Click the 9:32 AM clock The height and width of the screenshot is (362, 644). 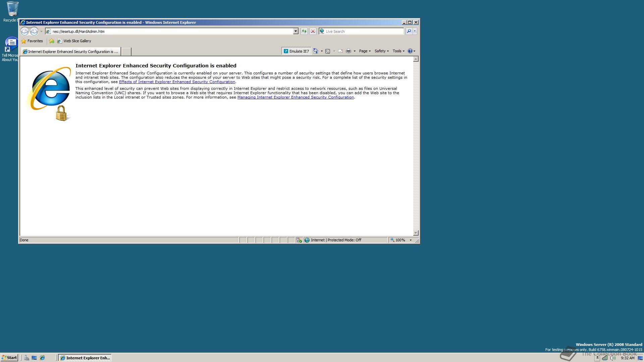[x=628, y=358]
